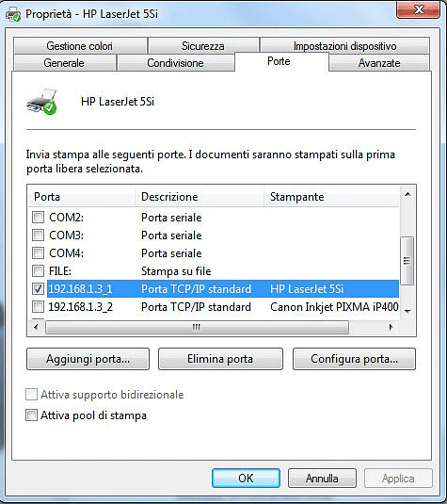Uncheck the 192.168.1.3_1 port checkbox
The height and width of the screenshot is (504, 447).
[x=38, y=288]
